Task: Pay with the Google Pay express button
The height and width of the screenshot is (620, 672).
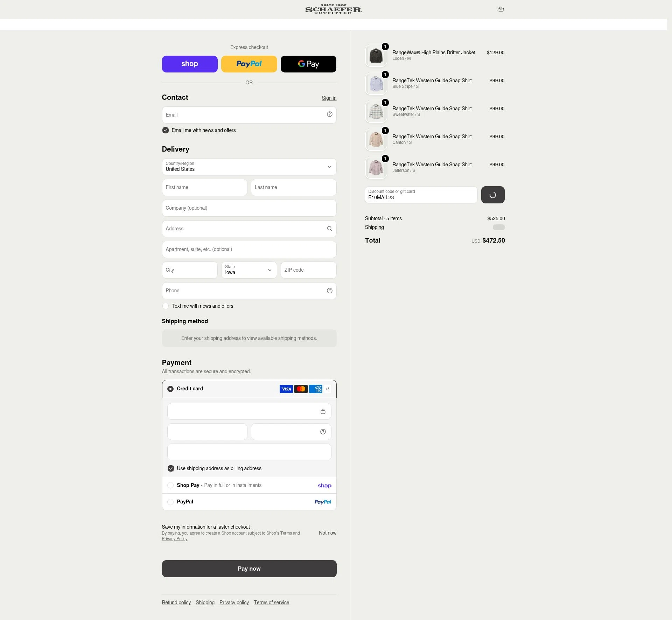Action: (308, 64)
